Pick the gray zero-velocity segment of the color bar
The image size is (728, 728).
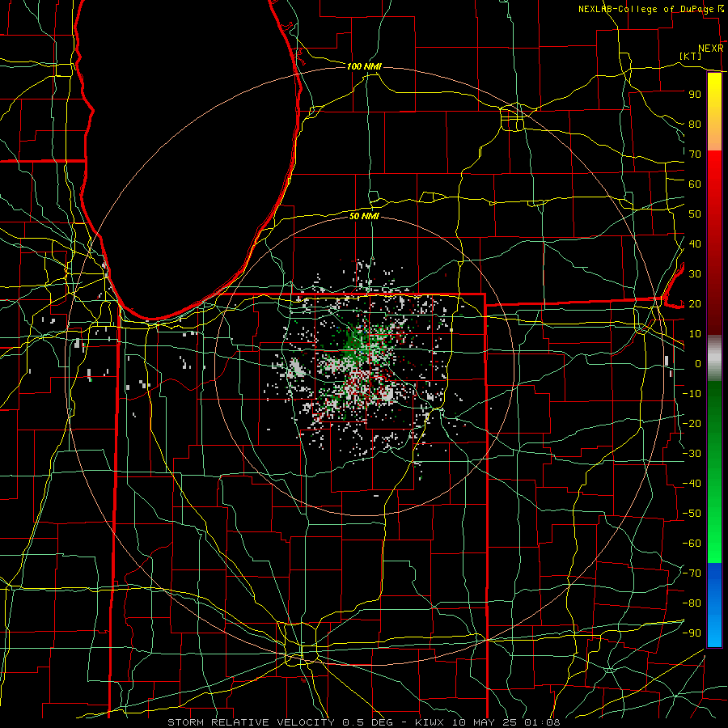[714, 358]
